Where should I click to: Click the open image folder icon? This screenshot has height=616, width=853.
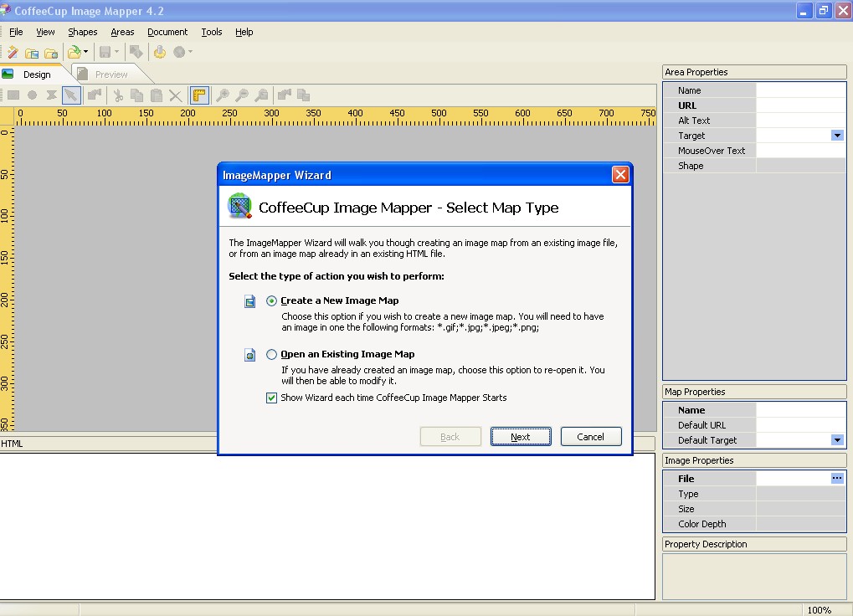(x=32, y=53)
